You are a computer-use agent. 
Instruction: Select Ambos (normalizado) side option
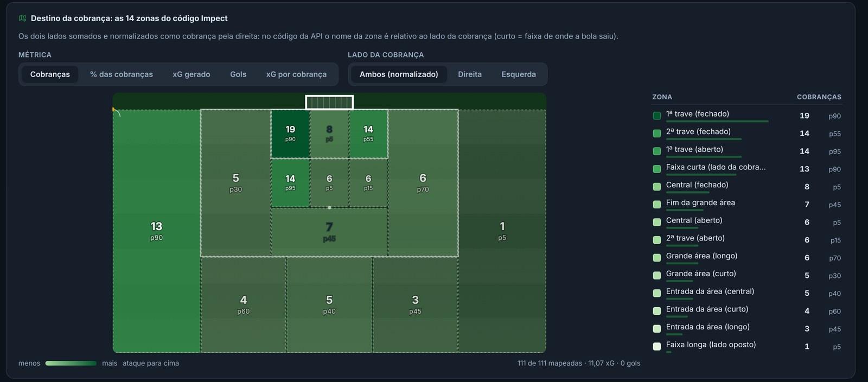coord(399,74)
